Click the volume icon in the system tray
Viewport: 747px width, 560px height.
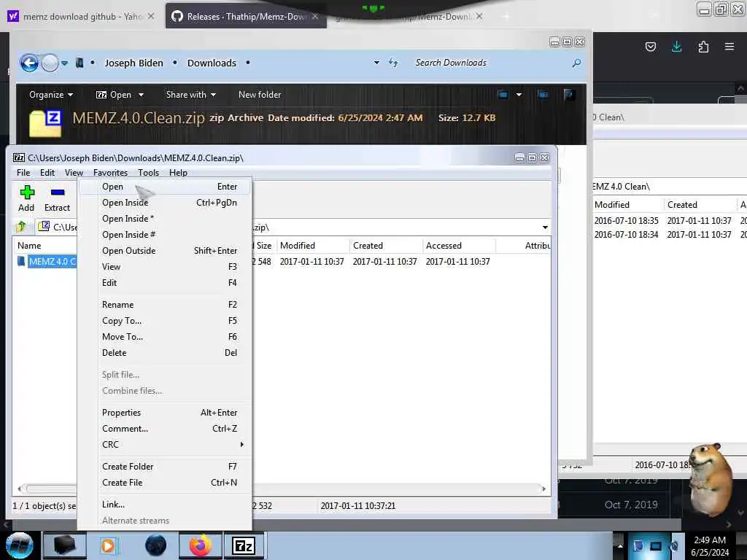pos(674,546)
